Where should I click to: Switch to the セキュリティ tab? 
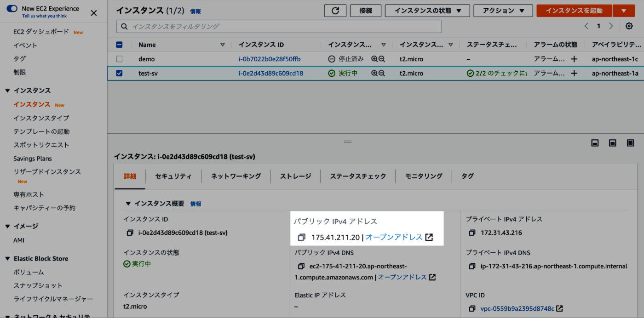click(173, 176)
